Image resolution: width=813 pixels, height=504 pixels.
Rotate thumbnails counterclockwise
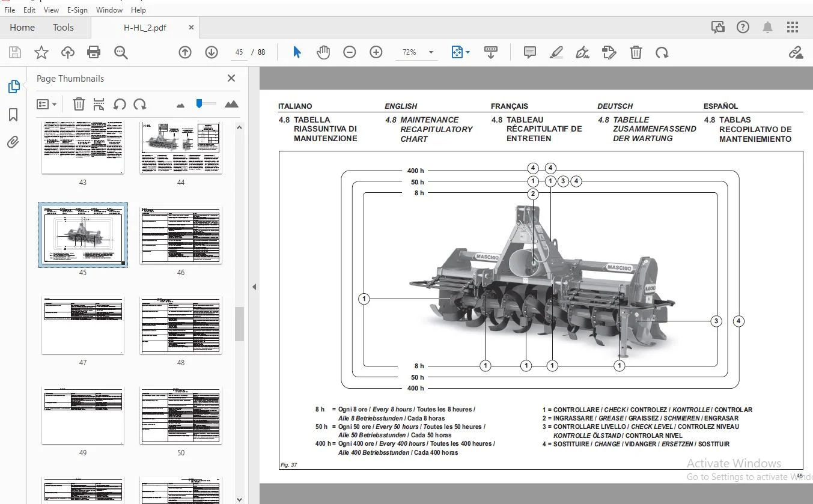[x=120, y=104]
